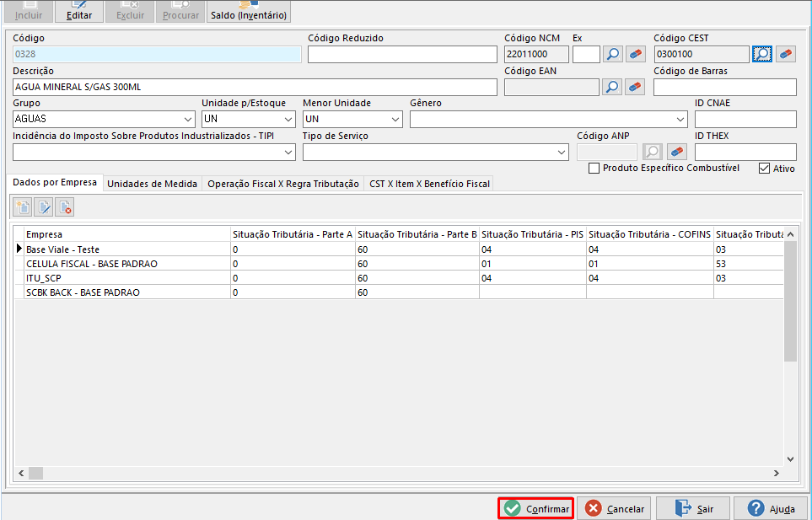Click the grid's vertical scrollbar thumb
The image size is (812, 520).
point(790,301)
